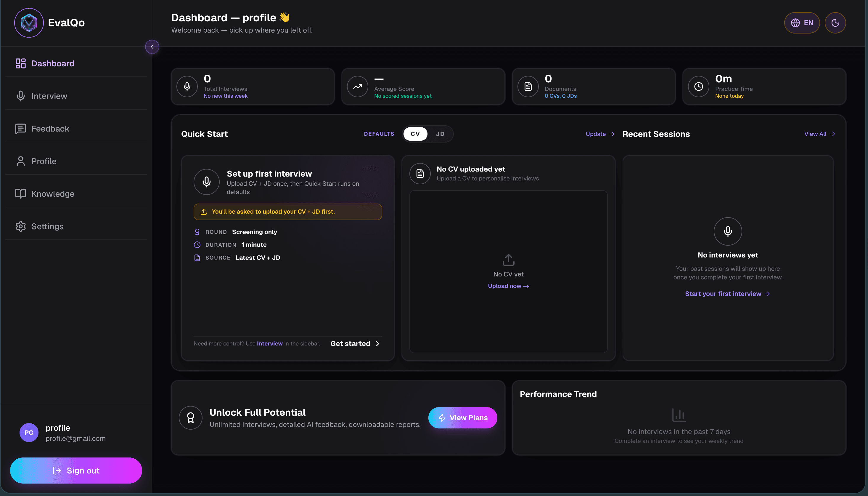The image size is (868, 496).
Task: Switch the defaults toggle to JD
Action: coord(440,134)
